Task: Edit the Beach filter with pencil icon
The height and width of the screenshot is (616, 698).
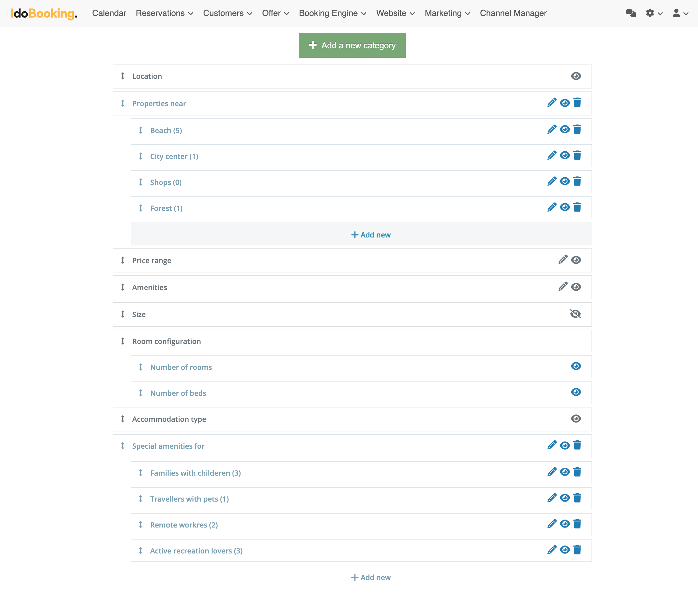Action: [552, 130]
